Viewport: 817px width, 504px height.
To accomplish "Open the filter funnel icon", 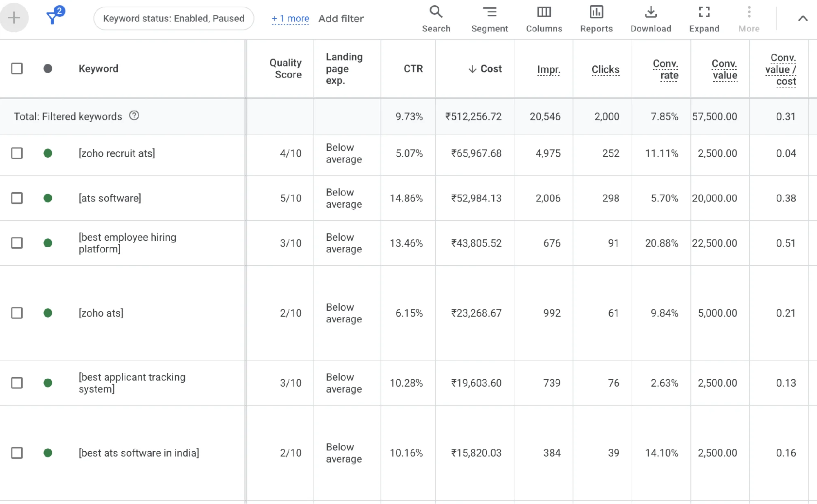I will [55, 16].
